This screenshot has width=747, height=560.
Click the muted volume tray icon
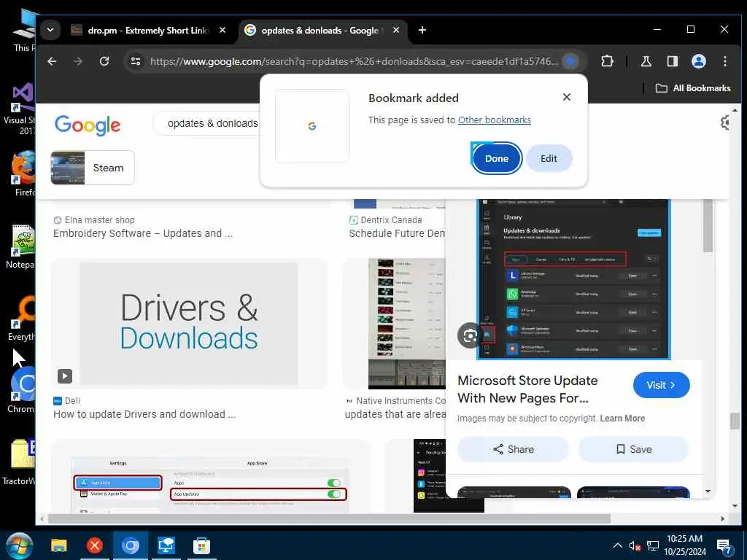pyautogui.click(x=635, y=545)
